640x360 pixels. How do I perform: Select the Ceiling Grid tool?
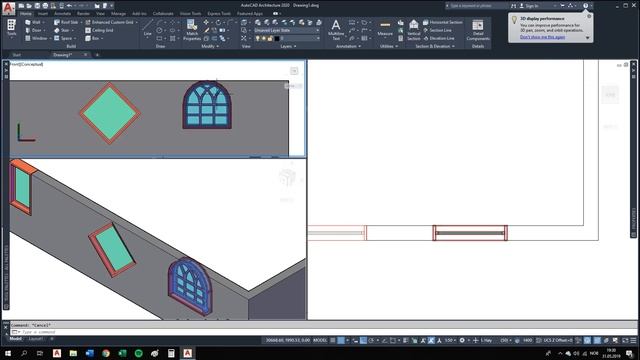click(99, 30)
